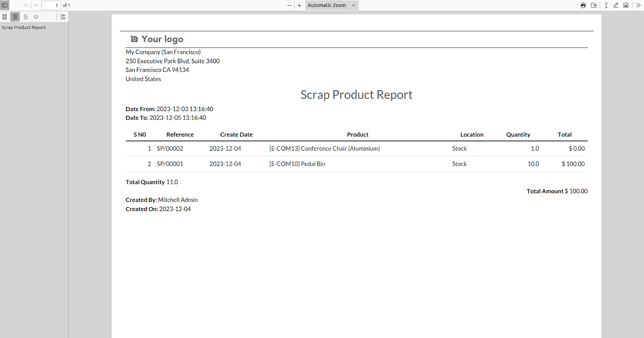The image size is (644, 338).
Task: Show attachments view
Action: 25,17
